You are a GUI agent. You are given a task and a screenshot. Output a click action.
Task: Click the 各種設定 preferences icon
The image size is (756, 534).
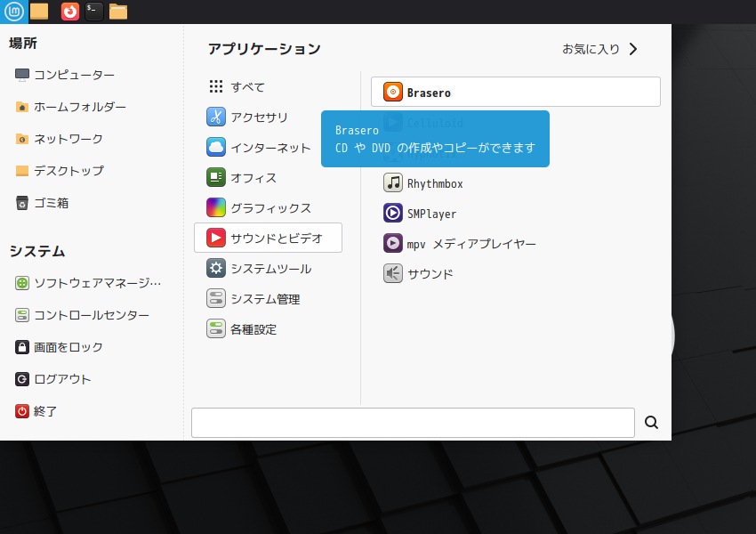coord(216,329)
